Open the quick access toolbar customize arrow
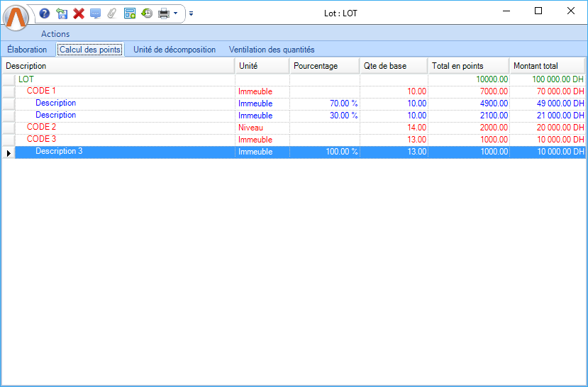 click(191, 13)
